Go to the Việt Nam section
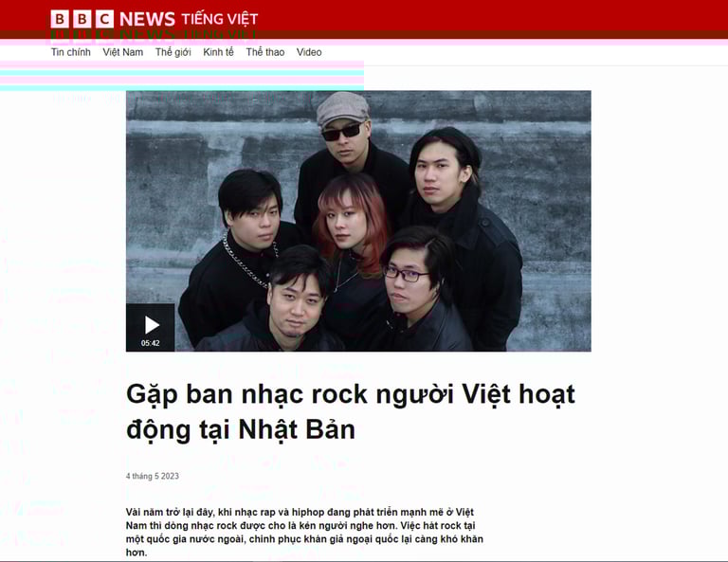 (x=122, y=52)
